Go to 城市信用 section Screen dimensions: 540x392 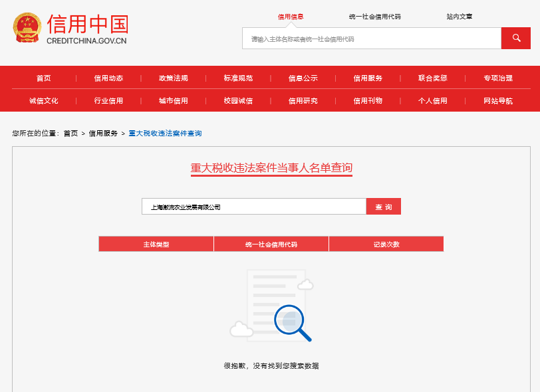pyautogui.click(x=174, y=101)
